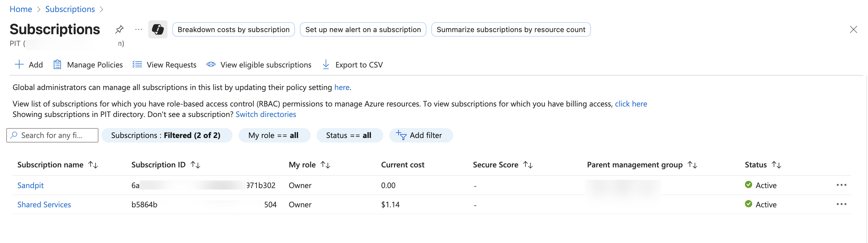
Task: Open the Copilot icon button
Action: 158,30
